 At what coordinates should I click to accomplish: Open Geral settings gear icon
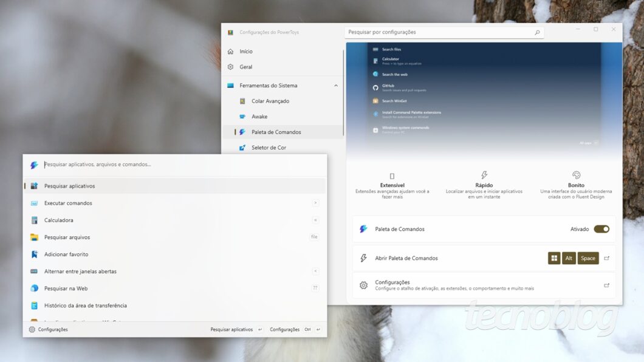tap(230, 67)
